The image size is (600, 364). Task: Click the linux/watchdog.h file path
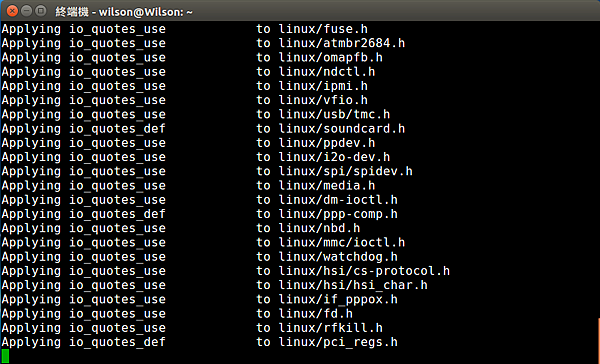(338, 257)
